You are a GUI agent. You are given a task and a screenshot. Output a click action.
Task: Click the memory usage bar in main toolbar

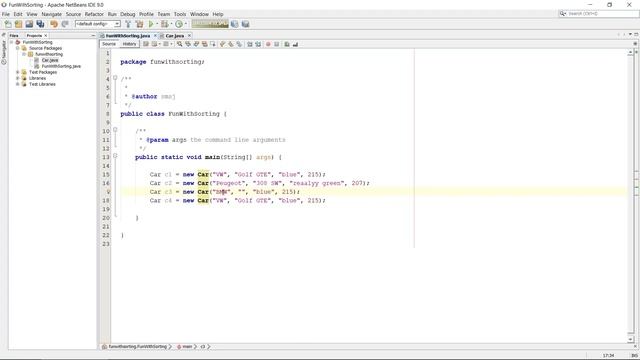[210, 24]
